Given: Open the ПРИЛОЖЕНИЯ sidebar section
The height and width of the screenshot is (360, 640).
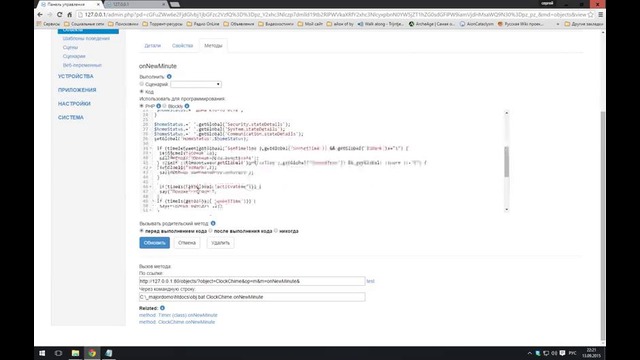Looking at the screenshot, I should (77, 90).
